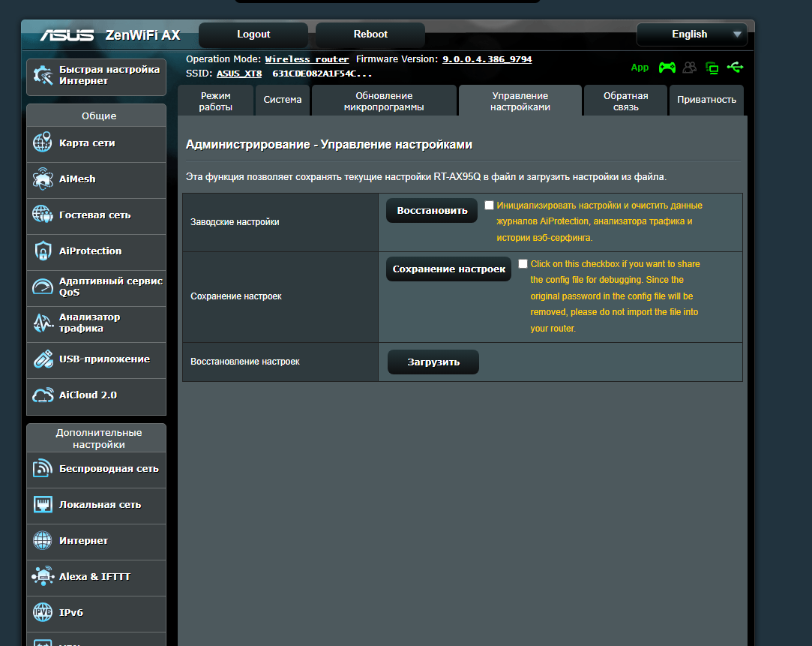The width and height of the screenshot is (812, 646).
Task: Click the Заводские настройки row label
Action: click(x=235, y=222)
